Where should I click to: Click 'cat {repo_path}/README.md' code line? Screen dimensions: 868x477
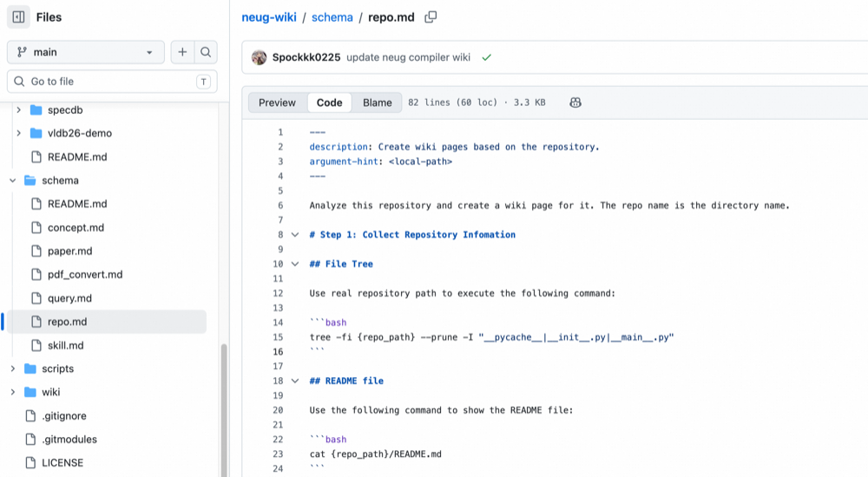click(375, 454)
